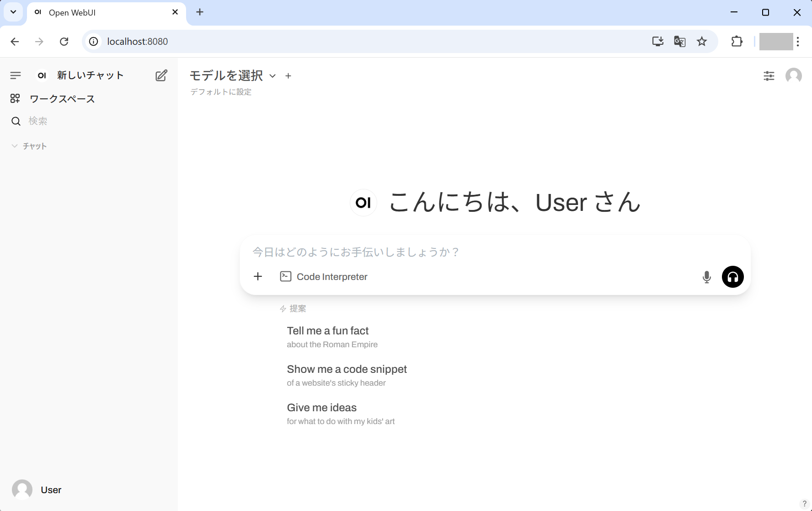Bookmark this page with the star icon

pyautogui.click(x=701, y=42)
